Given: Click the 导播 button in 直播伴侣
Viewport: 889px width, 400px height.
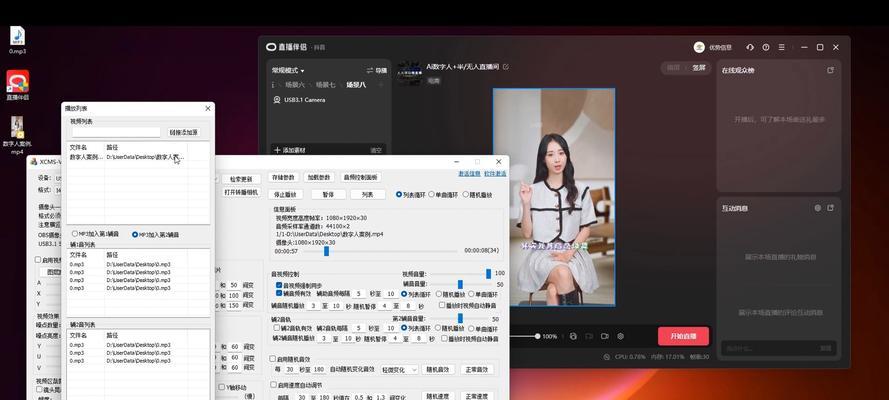Looking at the screenshot, I should point(377,71).
